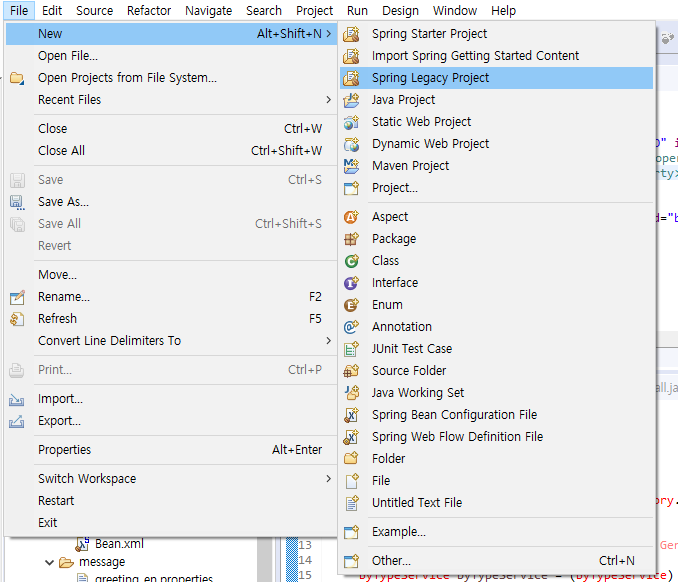This screenshot has width=678, height=582.
Task: Click the Aspect icon in New submenu
Action: point(351,217)
